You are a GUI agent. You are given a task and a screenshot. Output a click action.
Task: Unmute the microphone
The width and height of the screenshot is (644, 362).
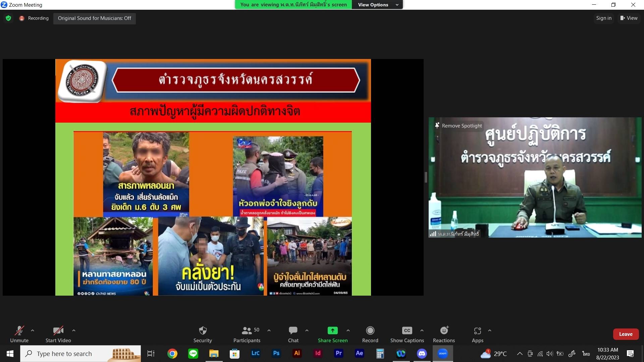(x=19, y=331)
